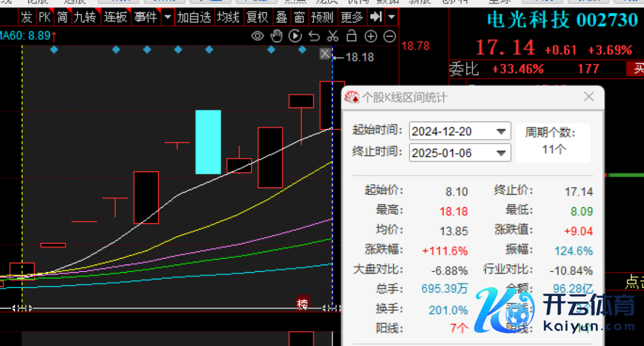Open the 起始时间 date dropdown
The height and width of the screenshot is (346, 644).
[x=501, y=131]
